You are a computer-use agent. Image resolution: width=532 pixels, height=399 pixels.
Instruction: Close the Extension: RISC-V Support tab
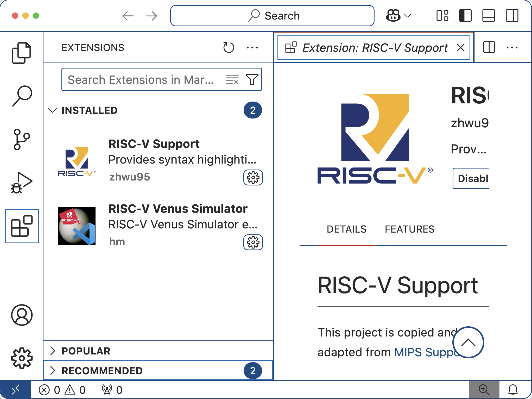point(460,48)
